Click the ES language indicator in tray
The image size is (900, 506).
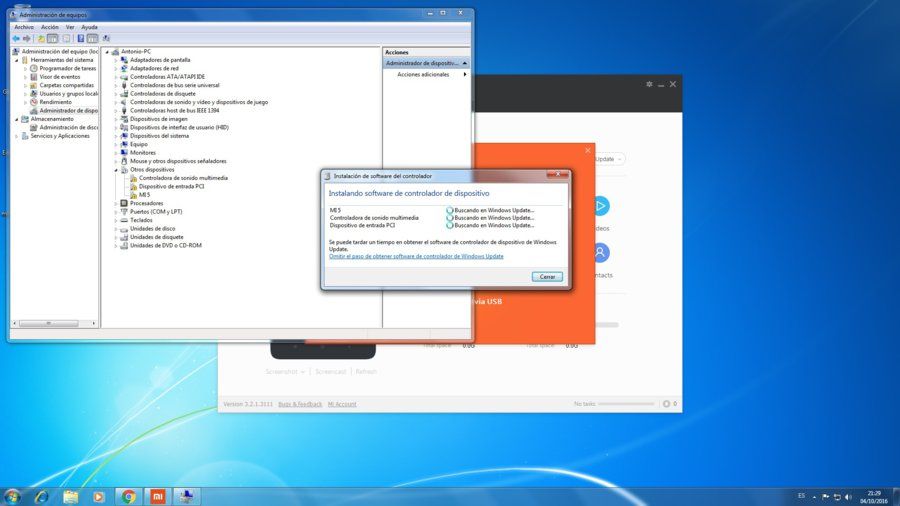click(801, 496)
